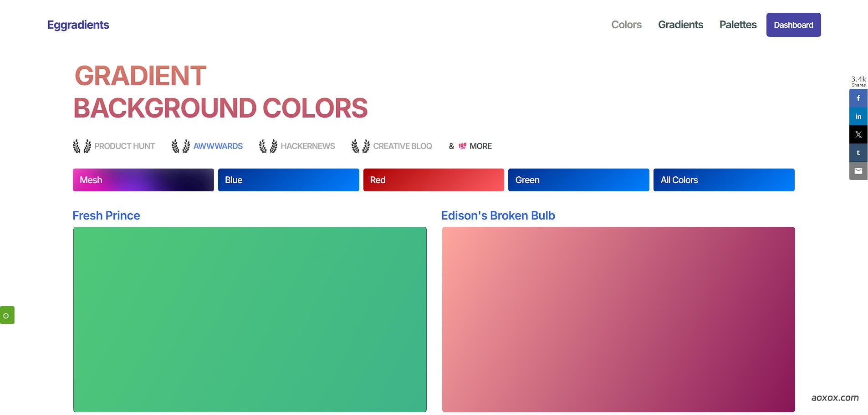Click the Eggradients logo link
Image resolution: width=868 pixels, height=415 pixels.
point(78,25)
